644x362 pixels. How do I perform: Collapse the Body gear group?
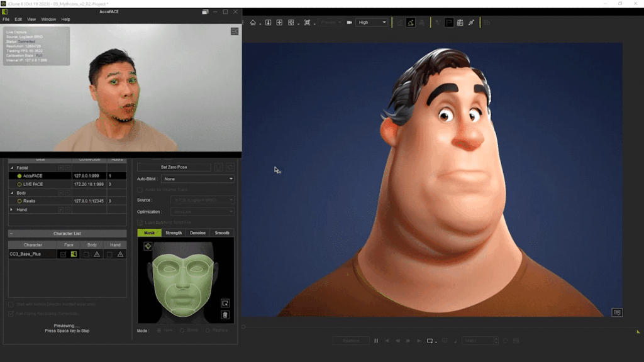[x=11, y=193]
